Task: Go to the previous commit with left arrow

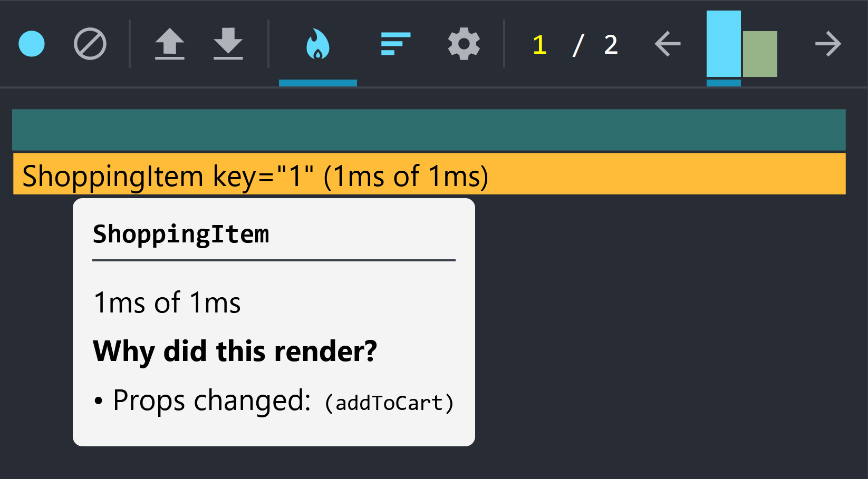Action: point(667,44)
